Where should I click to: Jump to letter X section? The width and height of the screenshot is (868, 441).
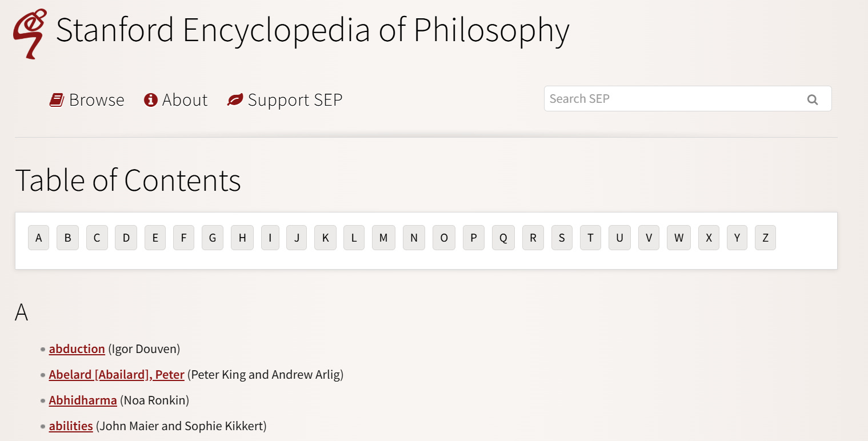click(709, 238)
